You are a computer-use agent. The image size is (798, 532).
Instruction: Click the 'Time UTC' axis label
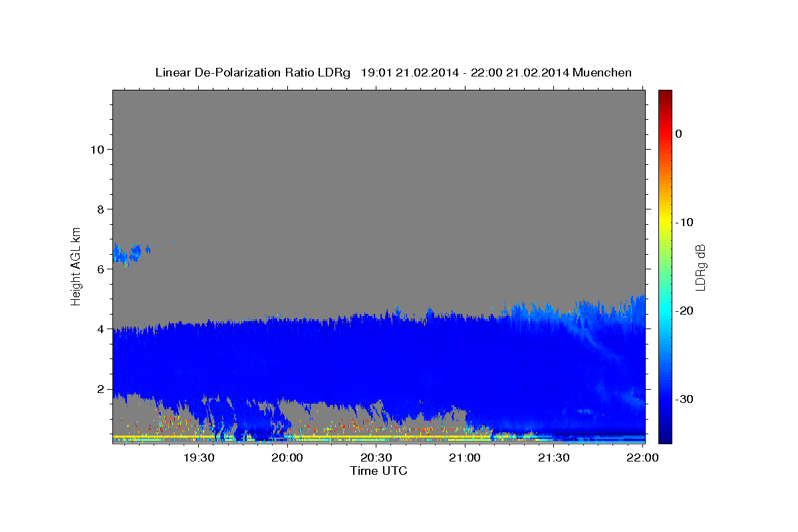click(378, 471)
